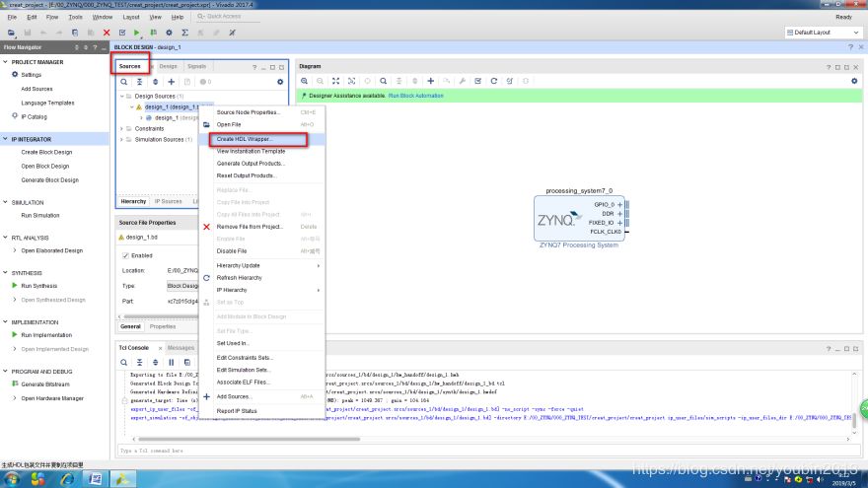
Task: Click the Run Block Automation link
Action: tap(415, 96)
